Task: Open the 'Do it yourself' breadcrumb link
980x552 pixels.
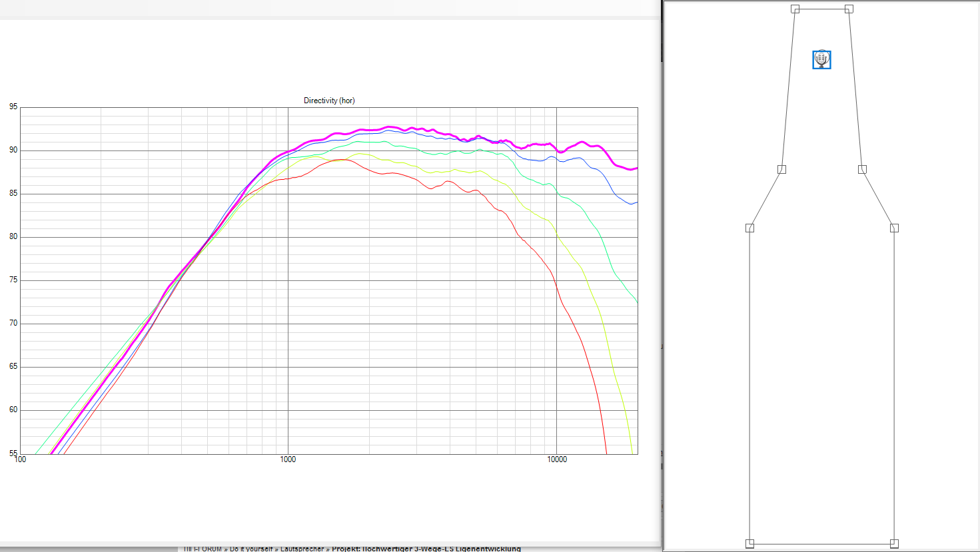Action: click(250, 549)
